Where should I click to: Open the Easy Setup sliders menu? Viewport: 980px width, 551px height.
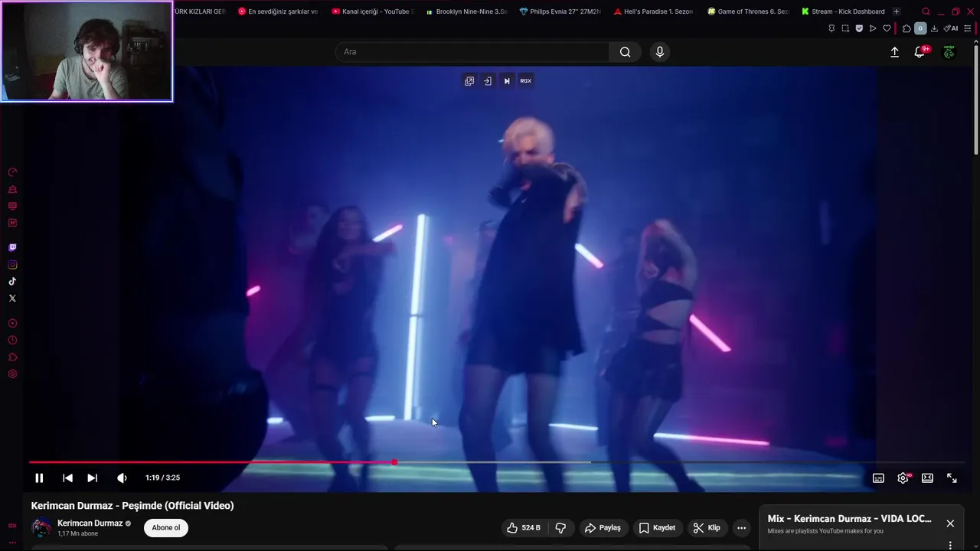[x=968, y=28]
